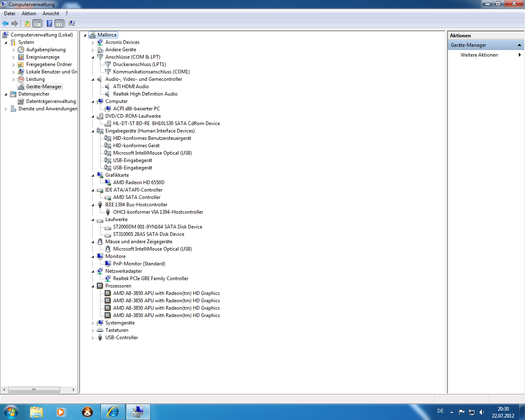Go back with the blue arrow toolbar button
Screen dimensions: 525x420
pyautogui.click(x=5, y=23)
